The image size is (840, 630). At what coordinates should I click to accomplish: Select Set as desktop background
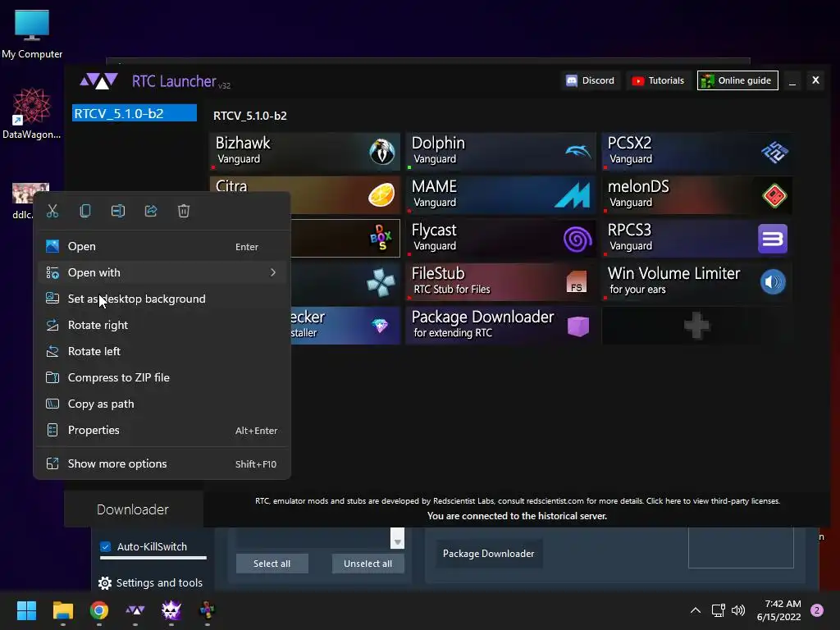162,299
